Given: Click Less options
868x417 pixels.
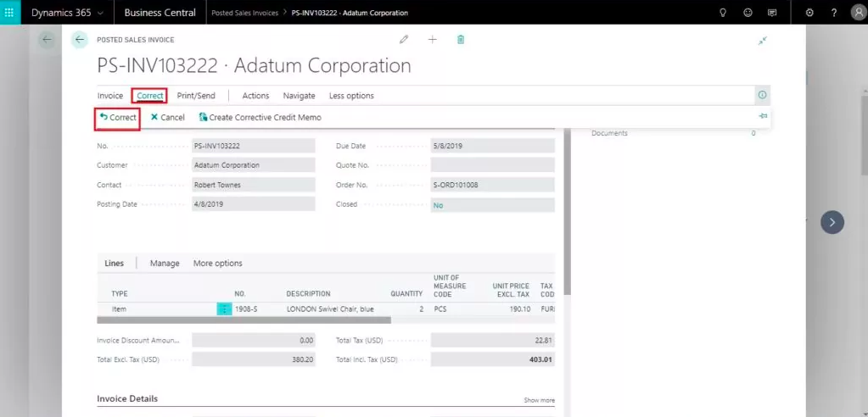Looking at the screenshot, I should coord(351,96).
